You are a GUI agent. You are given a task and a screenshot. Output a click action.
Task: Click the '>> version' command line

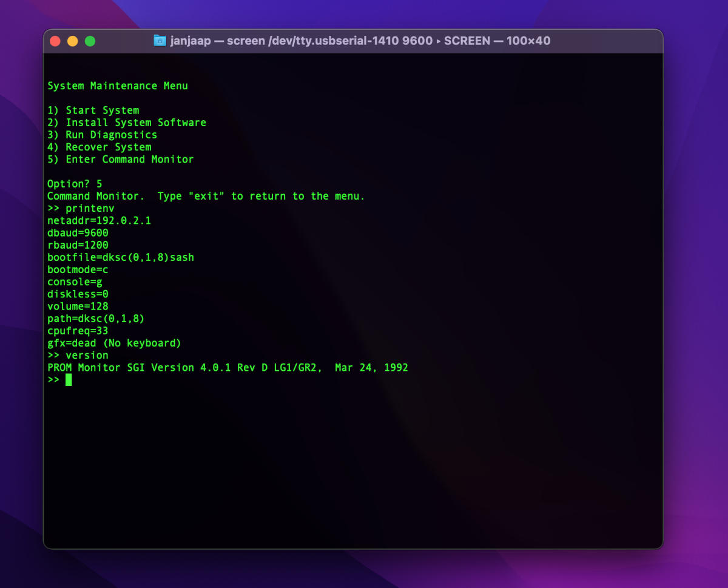(x=78, y=355)
